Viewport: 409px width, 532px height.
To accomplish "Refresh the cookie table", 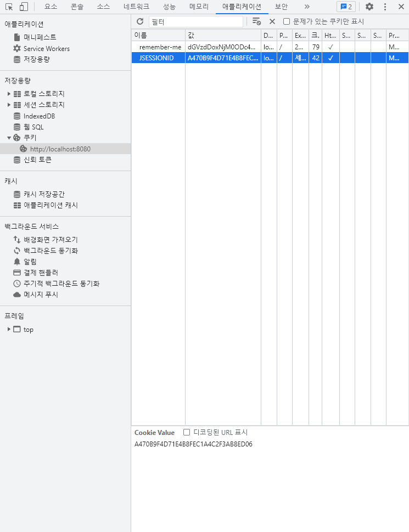I will [140, 21].
